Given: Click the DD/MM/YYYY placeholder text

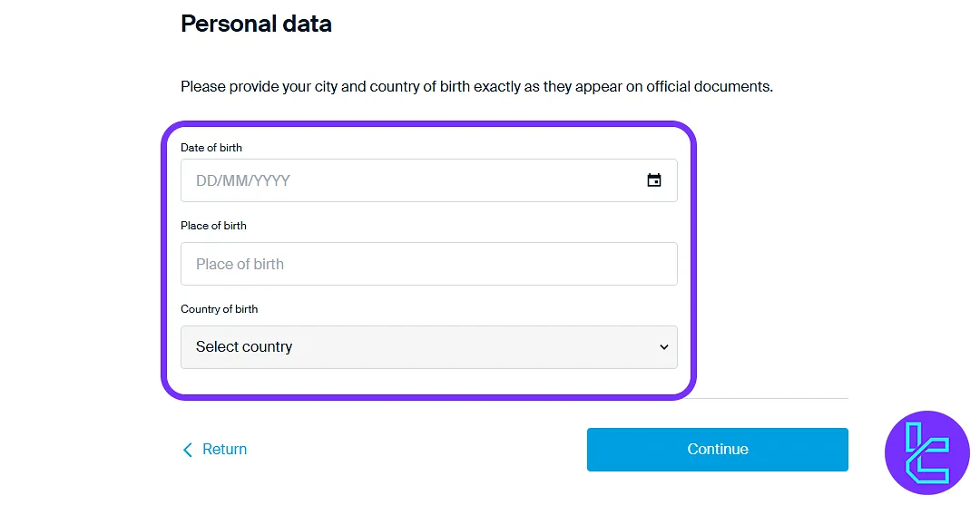Looking at the screenshot, I should tap(243, 180).
